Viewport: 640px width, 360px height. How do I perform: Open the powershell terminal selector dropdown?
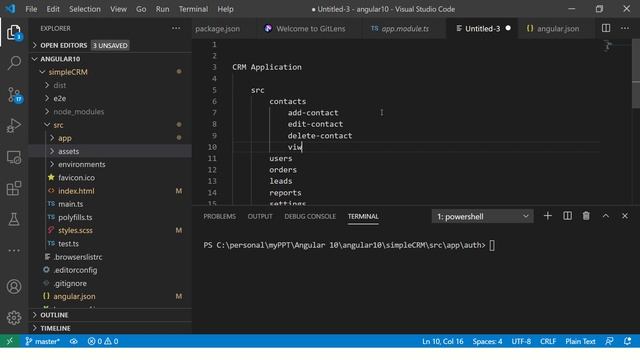(x=482, y=216)
